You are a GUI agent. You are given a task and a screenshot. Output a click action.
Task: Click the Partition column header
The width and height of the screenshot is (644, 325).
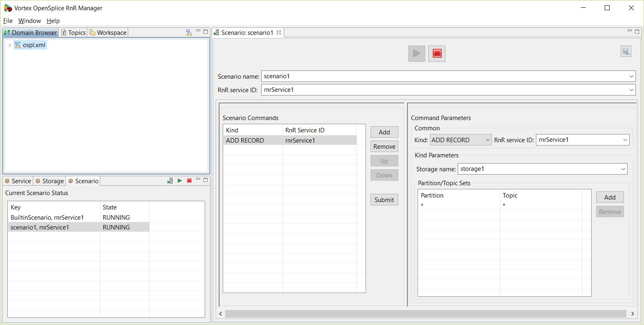pyautogui.click(x=459, y=195)
